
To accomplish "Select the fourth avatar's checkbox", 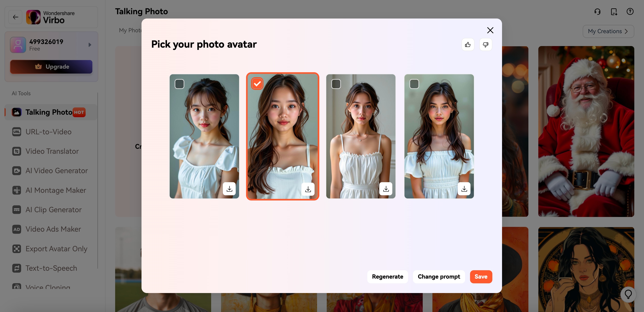I will click(x=414, y=84).
